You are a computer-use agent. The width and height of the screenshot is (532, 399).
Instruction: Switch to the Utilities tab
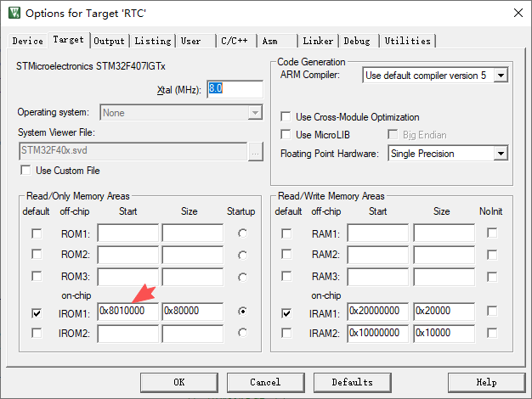pos(407,41)
